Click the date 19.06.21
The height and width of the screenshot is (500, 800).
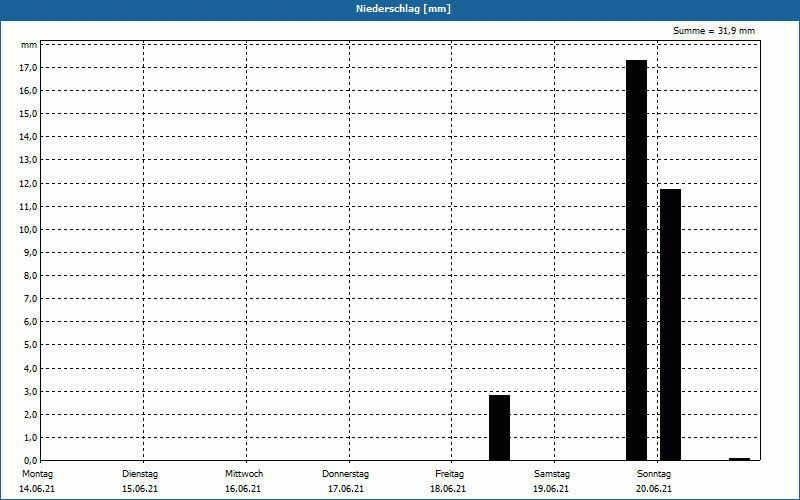[551, 489]
